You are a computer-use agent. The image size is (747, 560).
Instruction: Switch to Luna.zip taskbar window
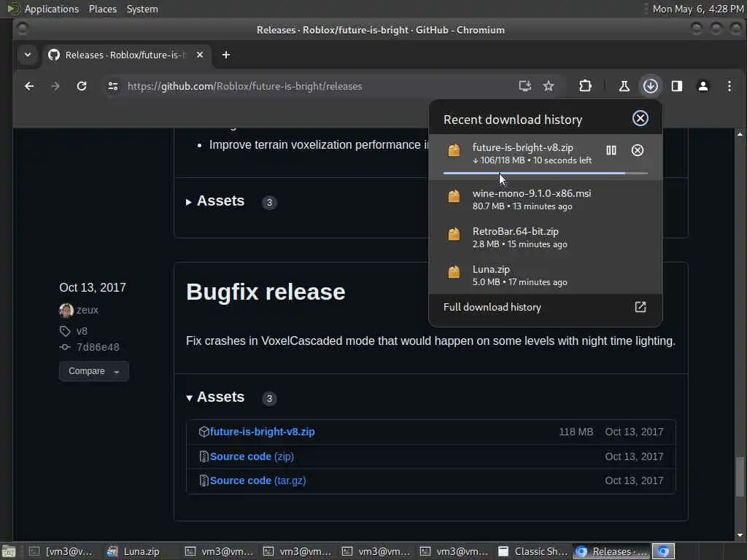tap(141, 551)
